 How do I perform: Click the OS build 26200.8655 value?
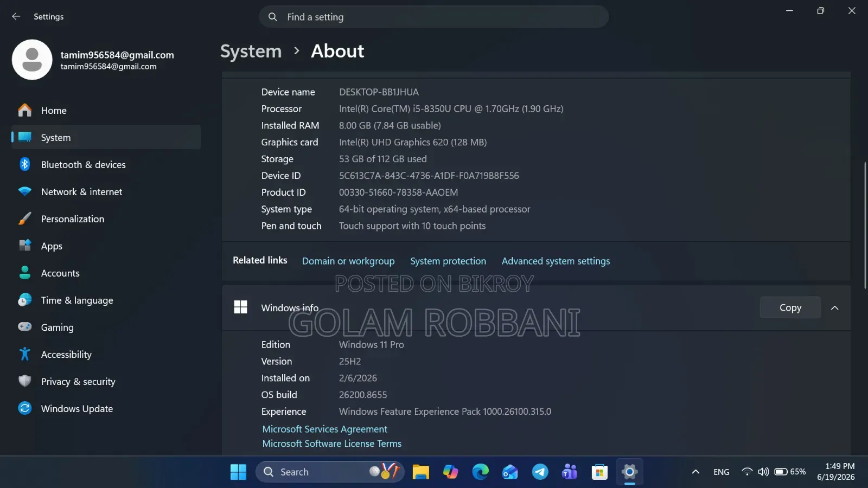[363, 395]
